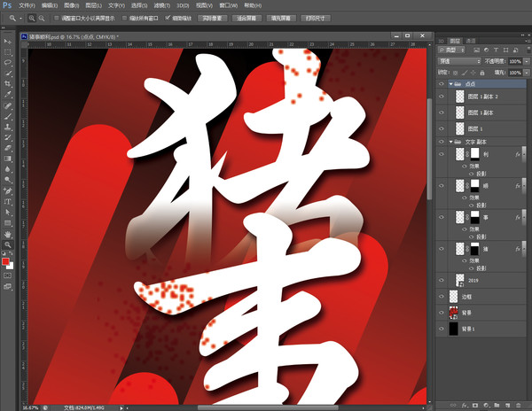Open fill slider dropdown arrow
The height and width of the screenshot is (411, 532).
527,73
